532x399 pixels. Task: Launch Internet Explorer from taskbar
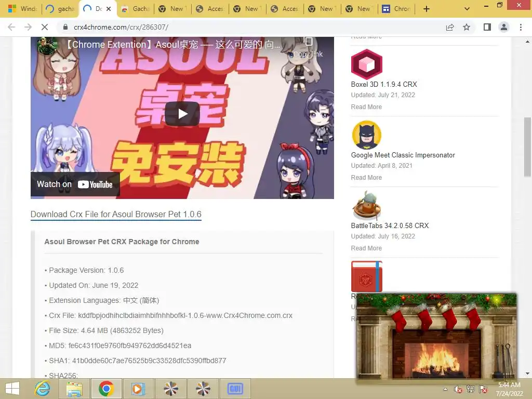pyautogui.click(x=42, y=389)
